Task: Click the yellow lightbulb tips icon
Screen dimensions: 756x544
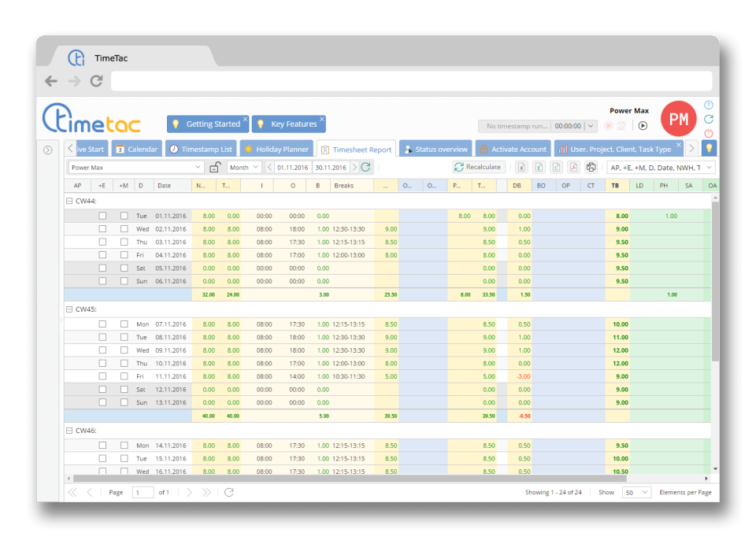Action: click(x=708, y=147)
